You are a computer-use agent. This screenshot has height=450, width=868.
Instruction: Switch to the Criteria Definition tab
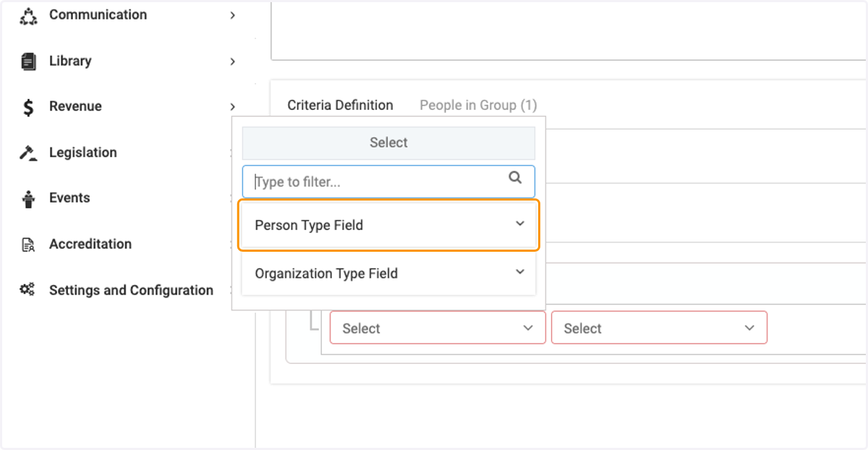[x=340, y=105]
